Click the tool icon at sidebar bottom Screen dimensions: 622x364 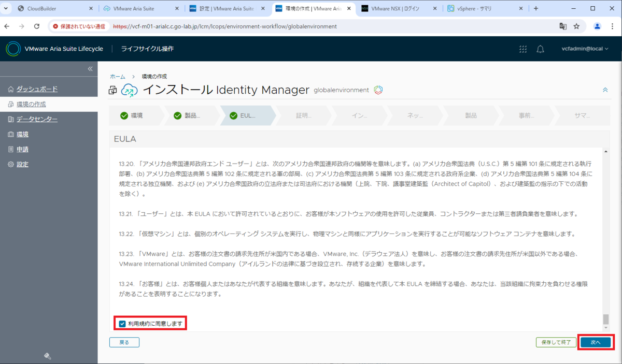point(48,356)
